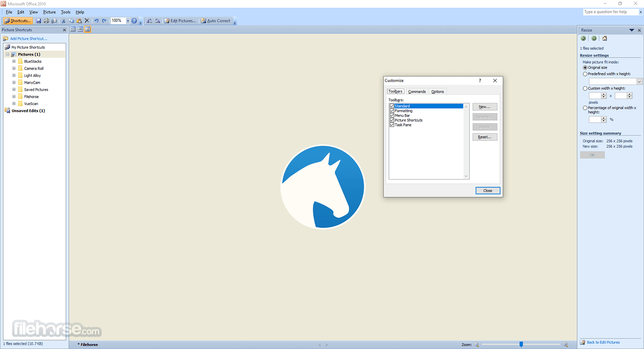The height and width of the screenshot is (349, 644).
Task: Open Resize task pane menu arrow
Action: 632,30
